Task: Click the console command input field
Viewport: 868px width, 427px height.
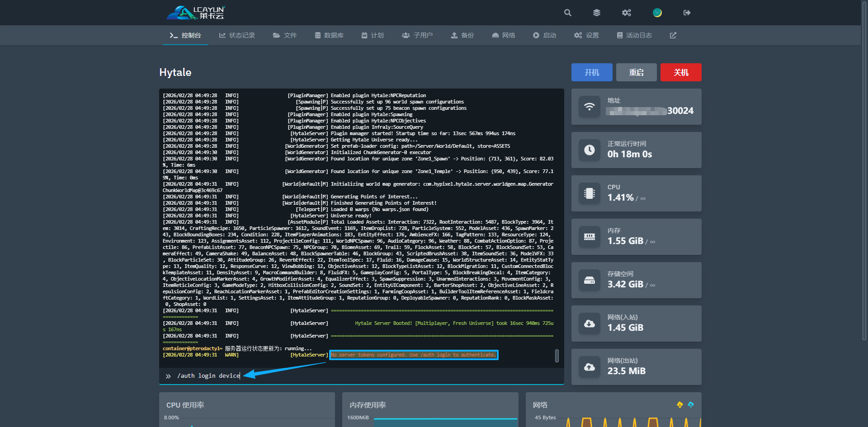Action: coord(362,376)
